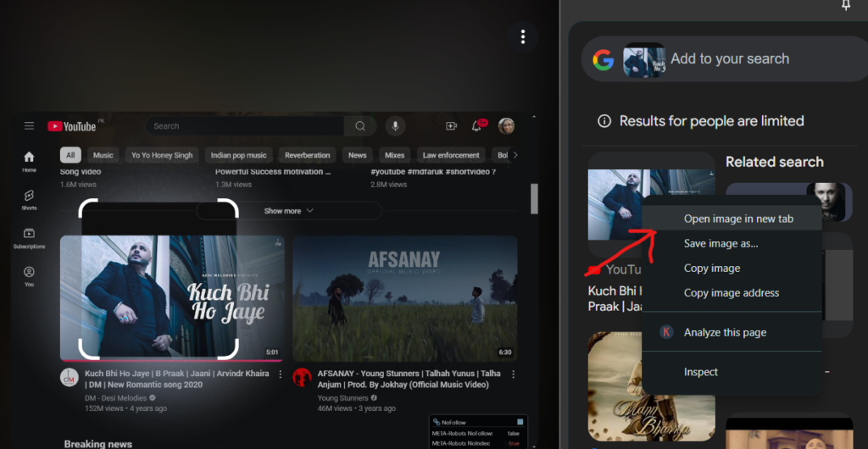This screenshot has width=868, height=449.
Task: Pin the side panel with pin icon
Action: 846,5
